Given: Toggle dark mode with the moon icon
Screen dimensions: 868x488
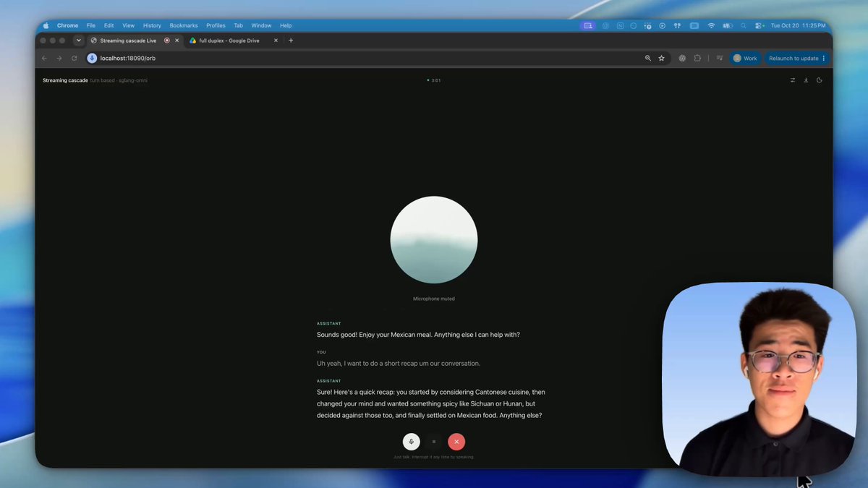Looking at the screenshot, I should tap(820, 80).
